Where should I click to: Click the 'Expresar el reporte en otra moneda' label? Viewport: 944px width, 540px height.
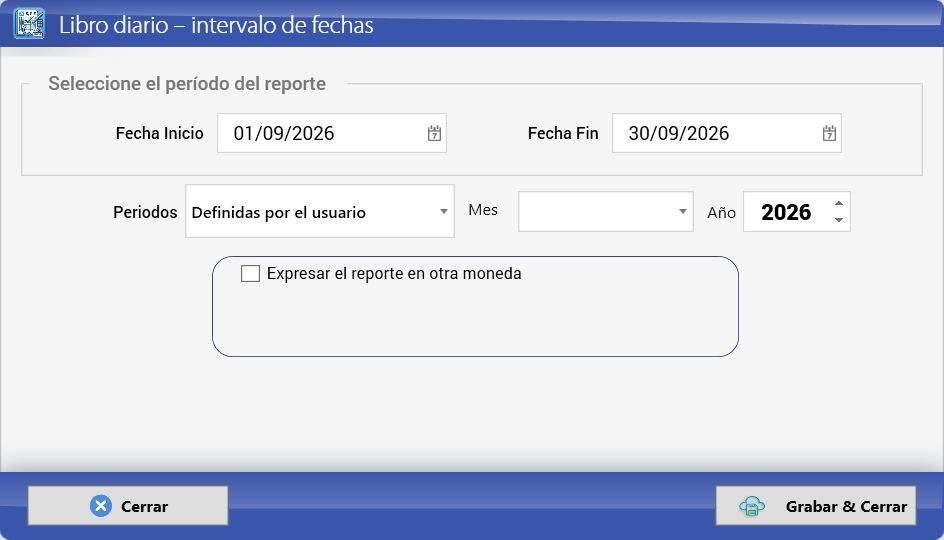tap(394, 273)
